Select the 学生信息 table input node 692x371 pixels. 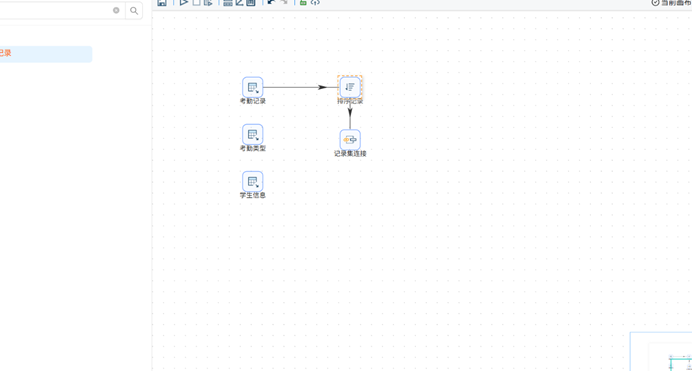(252, 182)
